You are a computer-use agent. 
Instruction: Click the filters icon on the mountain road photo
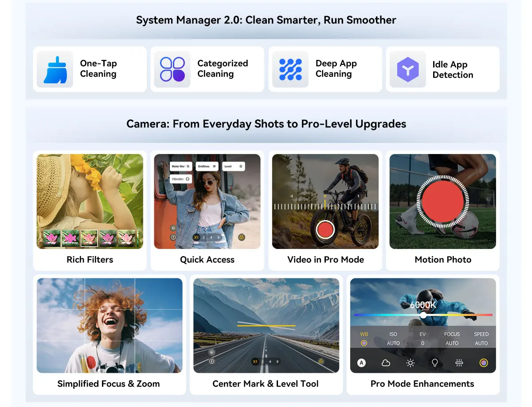pyautogui.click(x=321, y=361)
